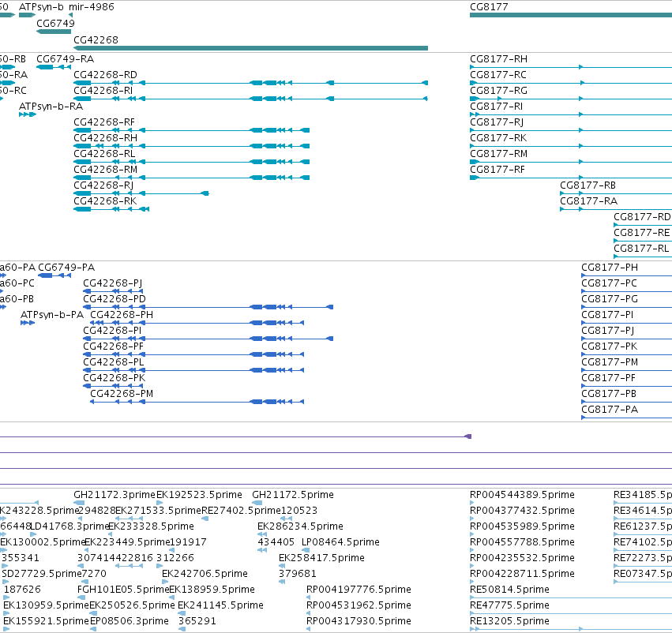Click the CG6749-PA protein label

tap(66, 268)
